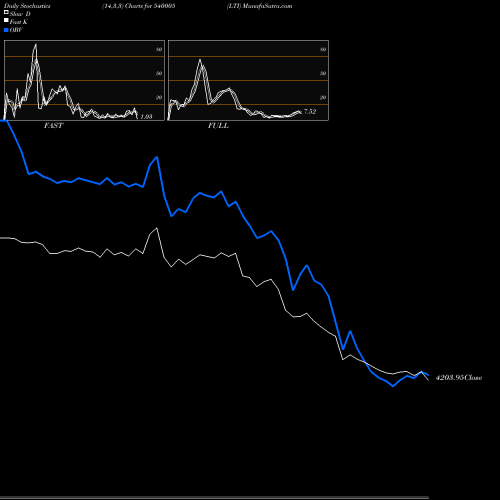Click the 50 level label in FULL chart

pyautogui.click(x=323, y=73)
